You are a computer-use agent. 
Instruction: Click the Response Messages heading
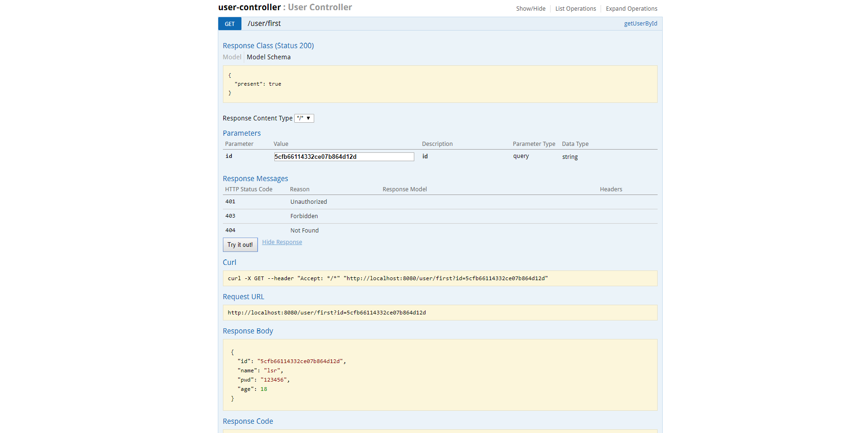click(x=255, y=179)
